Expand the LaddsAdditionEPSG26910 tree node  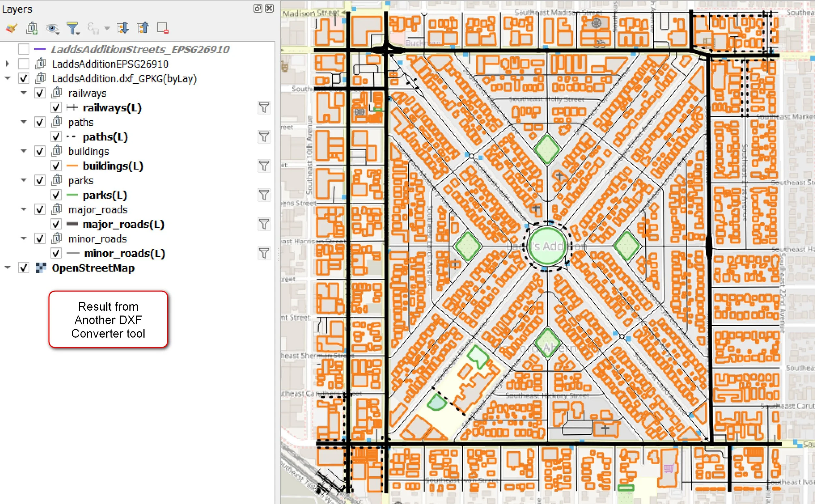coord(7,64)
